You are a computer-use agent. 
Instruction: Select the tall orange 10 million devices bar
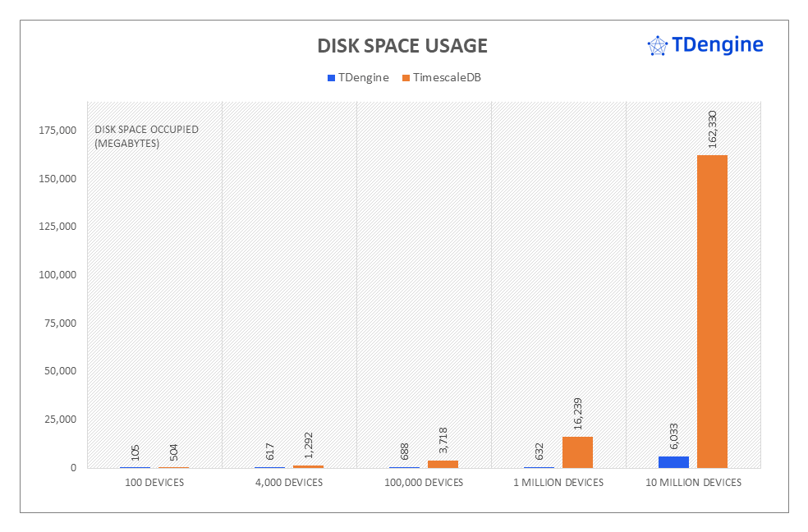(712, 311)
